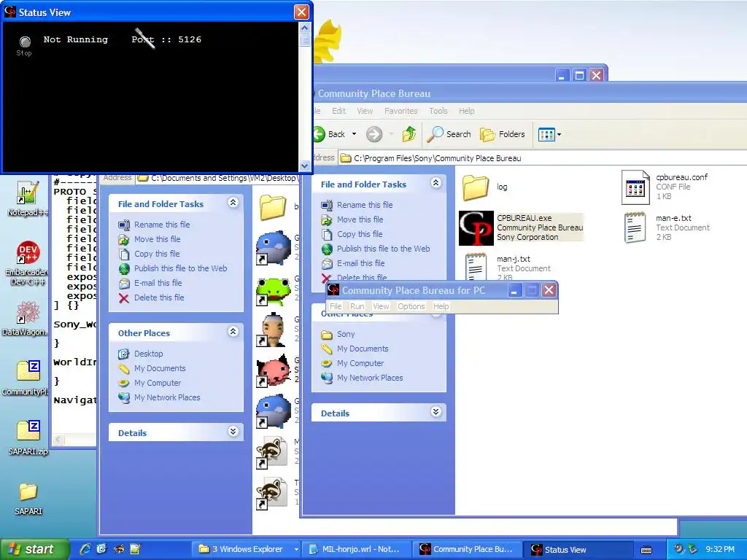Open the Views dropdown arrow
This screenshot has height=560, width=747.
560,135
